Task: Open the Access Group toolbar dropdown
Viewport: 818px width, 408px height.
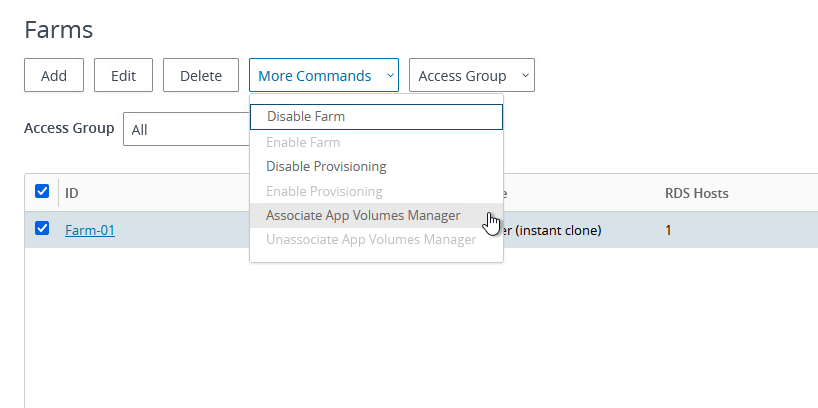Action: (x=471, y=76)
